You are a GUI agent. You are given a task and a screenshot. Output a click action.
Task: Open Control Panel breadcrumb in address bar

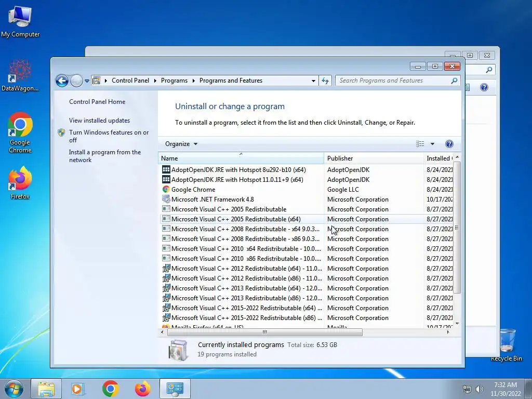[x=130, y=81]
